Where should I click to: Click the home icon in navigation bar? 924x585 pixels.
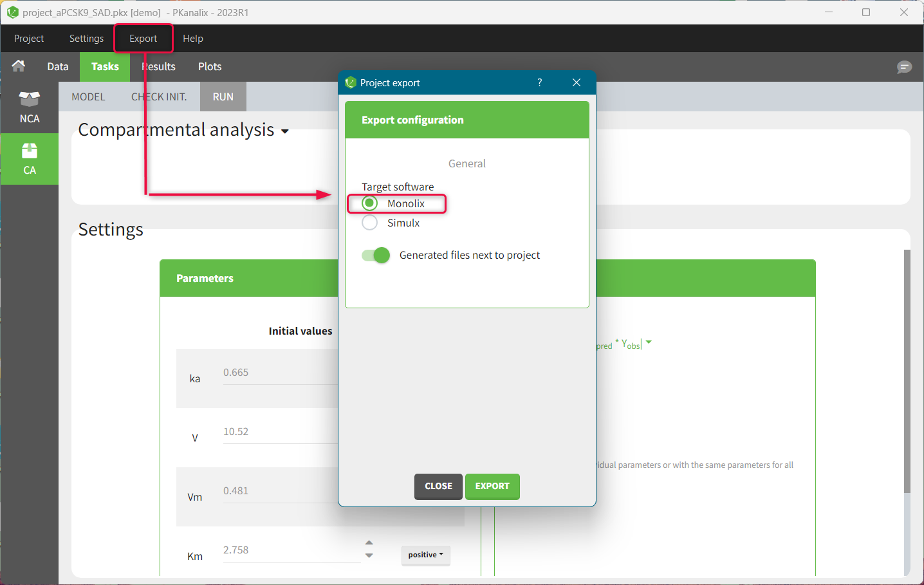(x=19, y=66)
